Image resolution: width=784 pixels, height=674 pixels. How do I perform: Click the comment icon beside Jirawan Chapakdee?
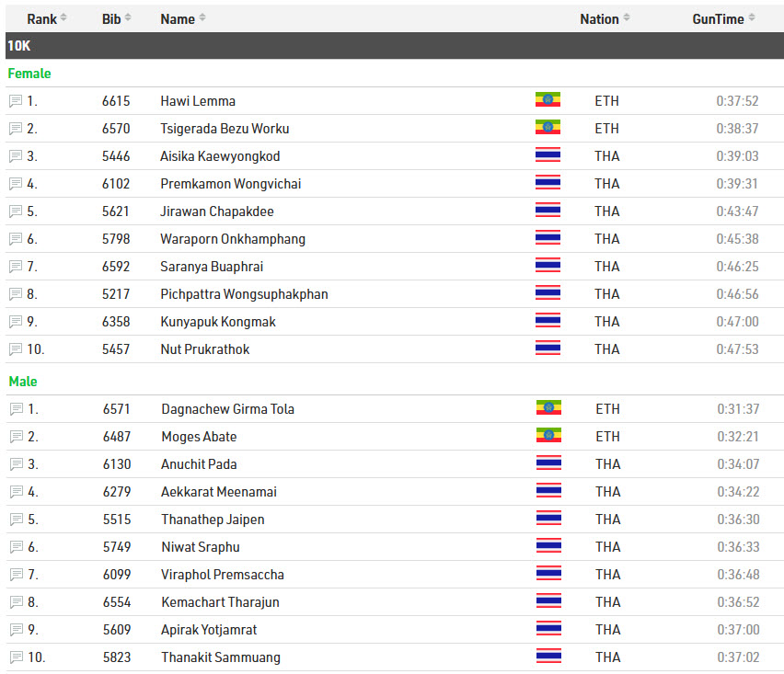(16, 211)
